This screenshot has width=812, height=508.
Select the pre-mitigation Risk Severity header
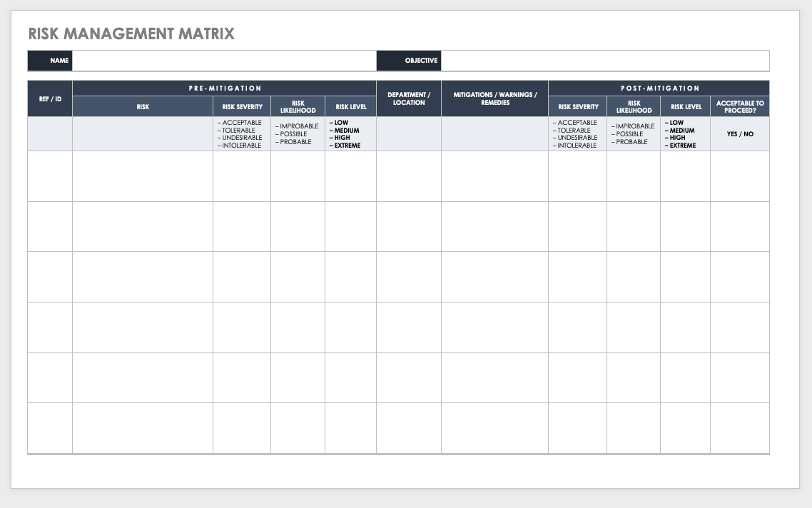pyautogui.click(x=242, y=107)
